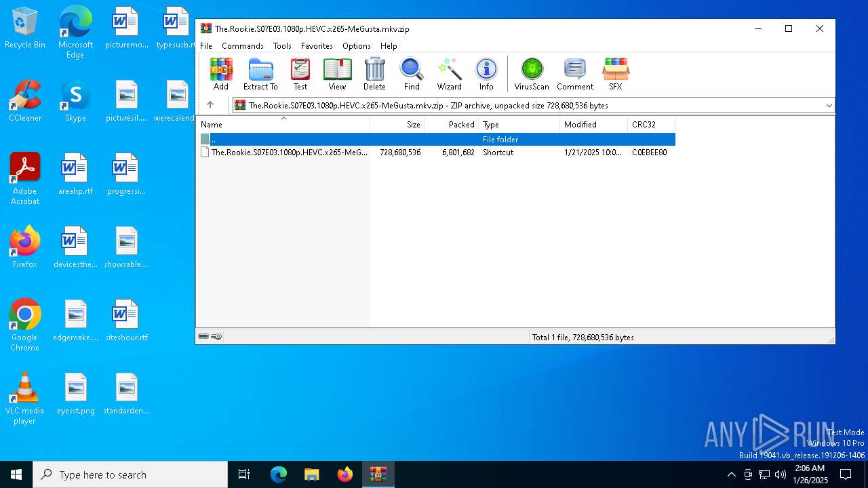Click the WinRAR taskbar button

coord(378,474)
